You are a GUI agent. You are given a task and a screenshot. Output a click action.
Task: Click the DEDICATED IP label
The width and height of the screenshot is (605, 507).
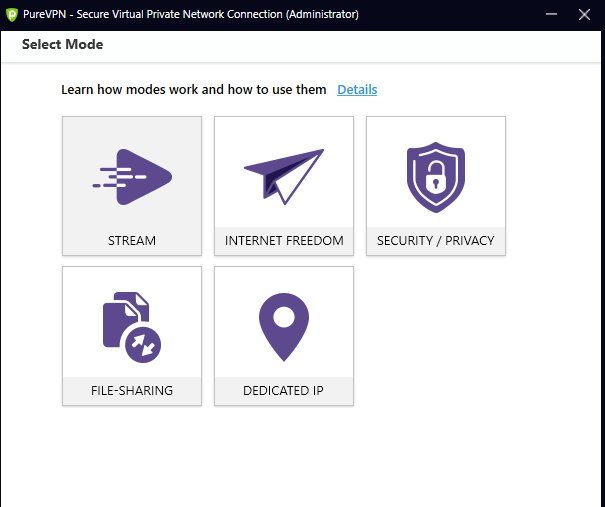pyautogui.click(x=284, y=390)
